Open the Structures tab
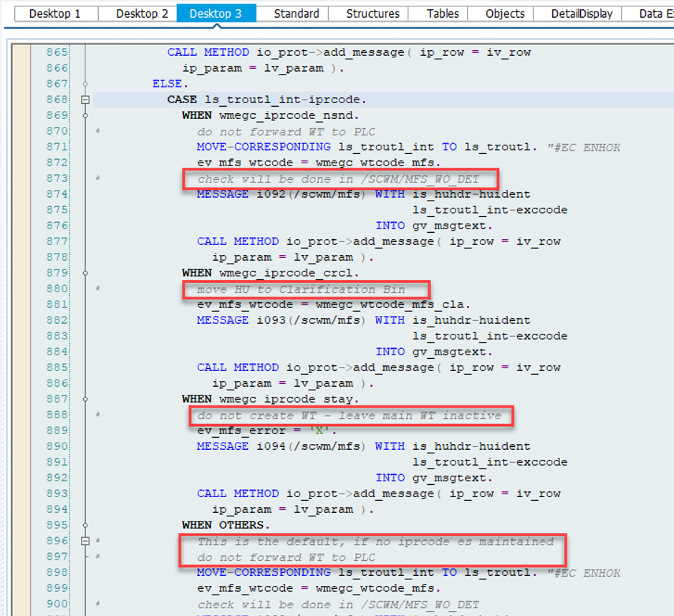The width and height of the screenshot is (674, 616). [372, 14]
